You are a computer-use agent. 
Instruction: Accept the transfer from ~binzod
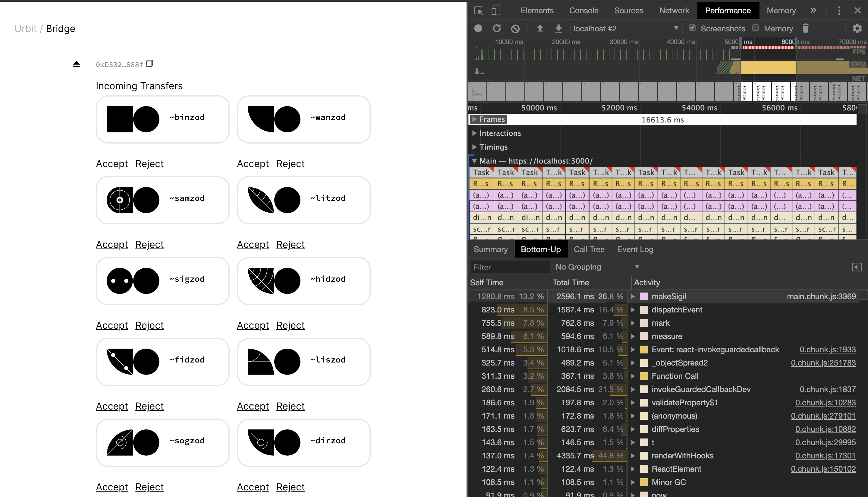click(x=112, y=163)
